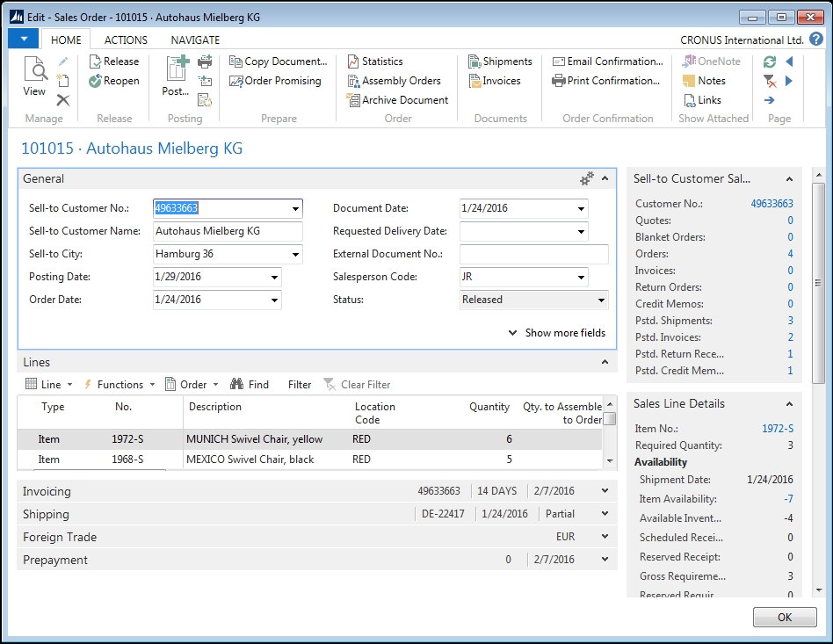
Task: Expand the Prepayment FastTab
Action: 605,560
